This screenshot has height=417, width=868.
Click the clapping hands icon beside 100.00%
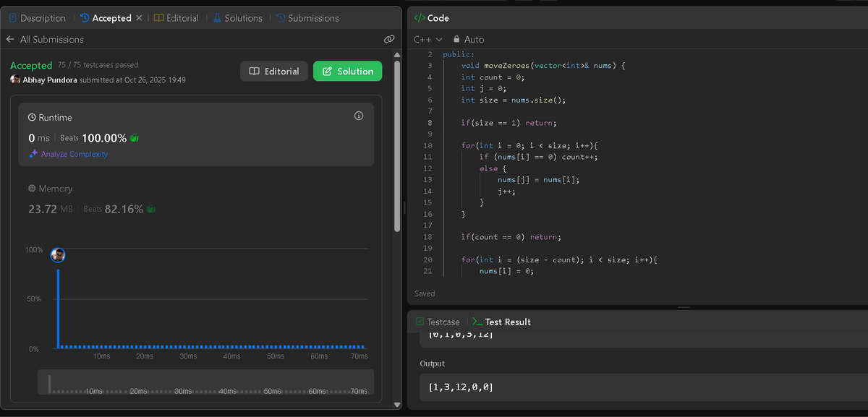135,138
